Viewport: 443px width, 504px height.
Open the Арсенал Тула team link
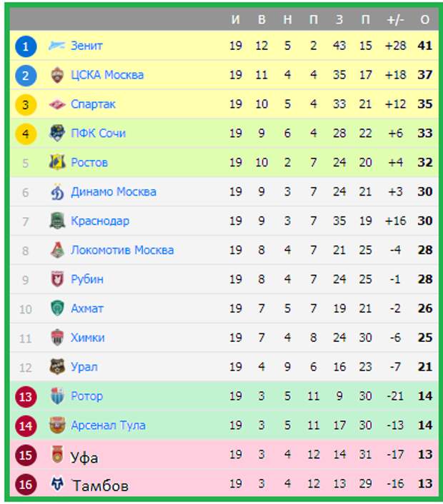[108, 425]
